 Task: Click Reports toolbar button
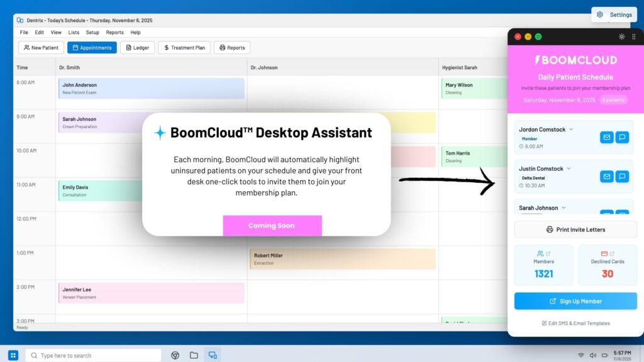coord(232,48)
